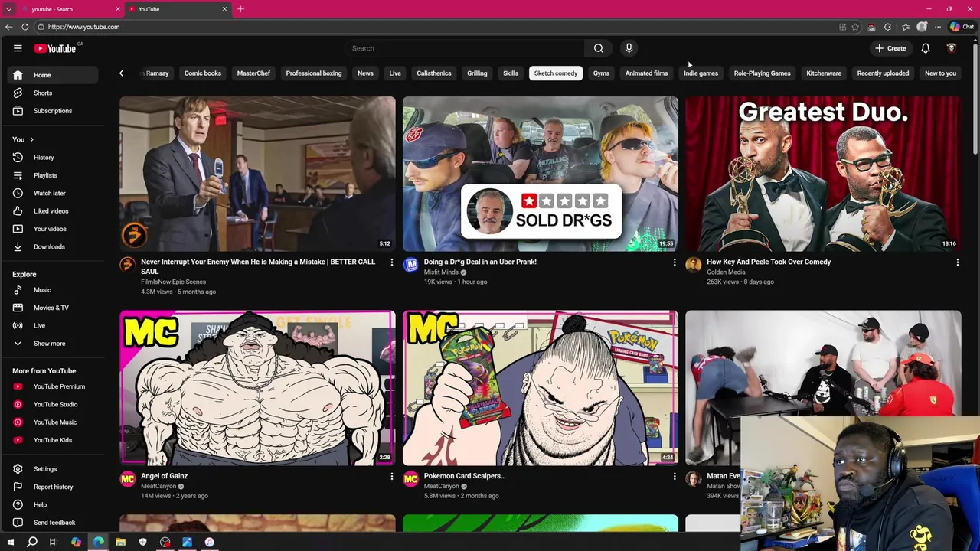Open options menu for Better Call Saul video
Screen dimensions: 980x551
(x=391, y=262)
